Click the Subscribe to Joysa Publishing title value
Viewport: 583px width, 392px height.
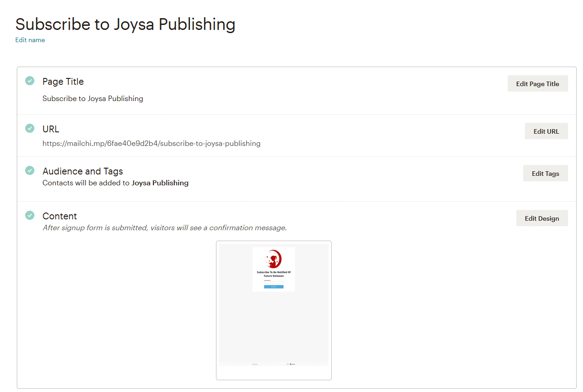(93, 98)
